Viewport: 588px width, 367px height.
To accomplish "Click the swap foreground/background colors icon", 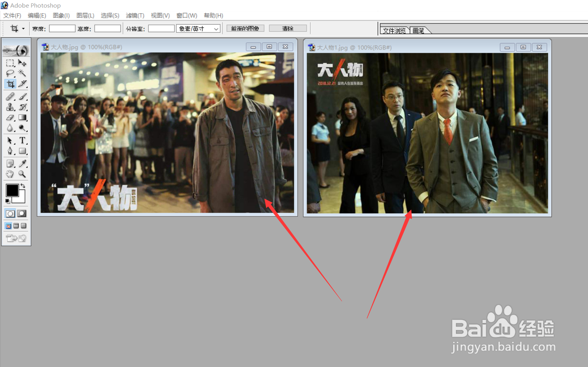I will [23, 185].
